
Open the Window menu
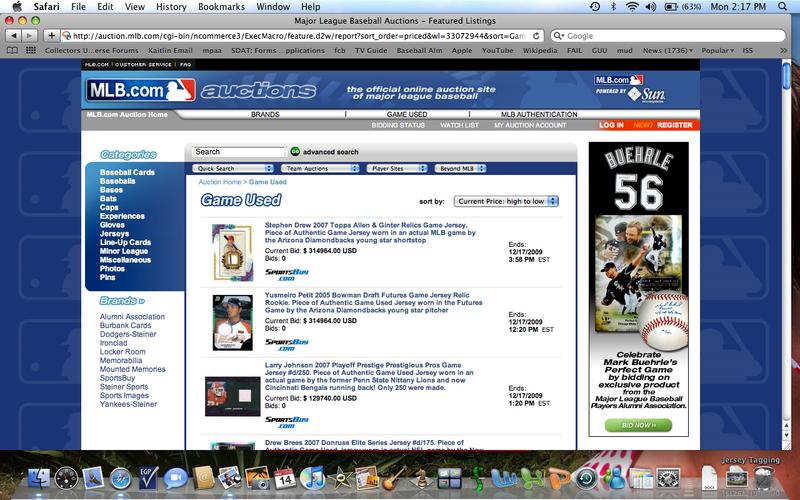273,7
